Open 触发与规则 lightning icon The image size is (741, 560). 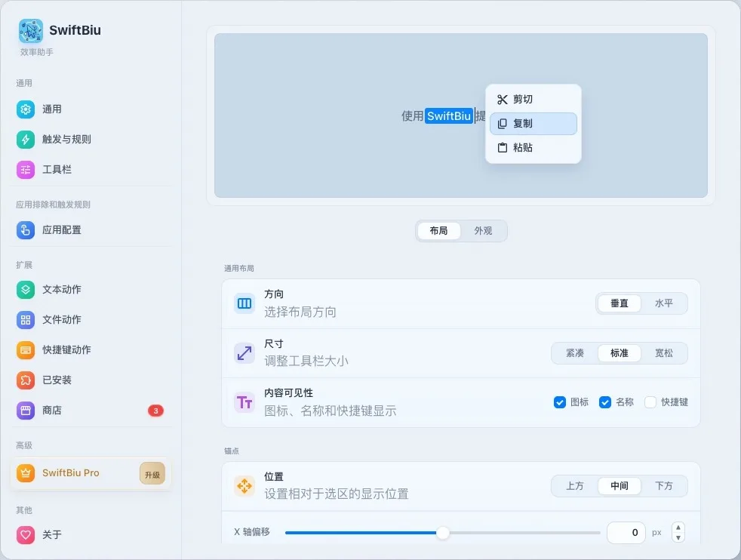(26, 140)
